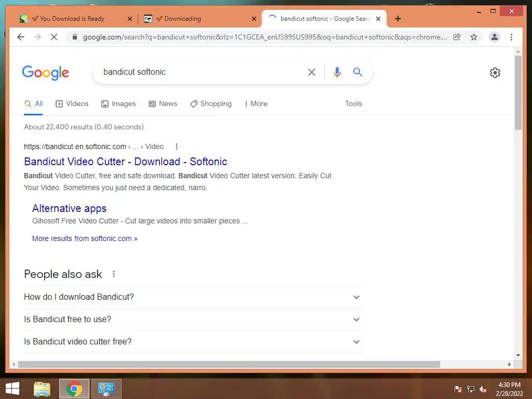
Task: Go to the Google homepage logo
Action: pos(46,73)
